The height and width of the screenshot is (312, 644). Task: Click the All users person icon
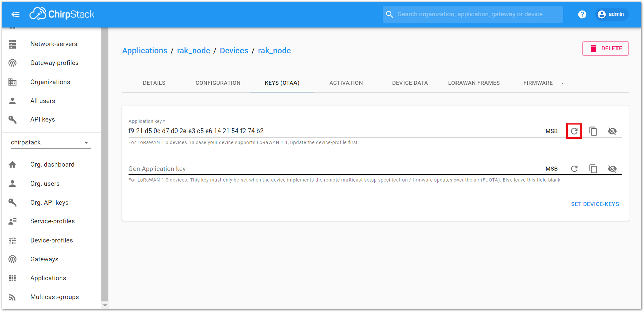pyautogui.click(x=13, y=101)
